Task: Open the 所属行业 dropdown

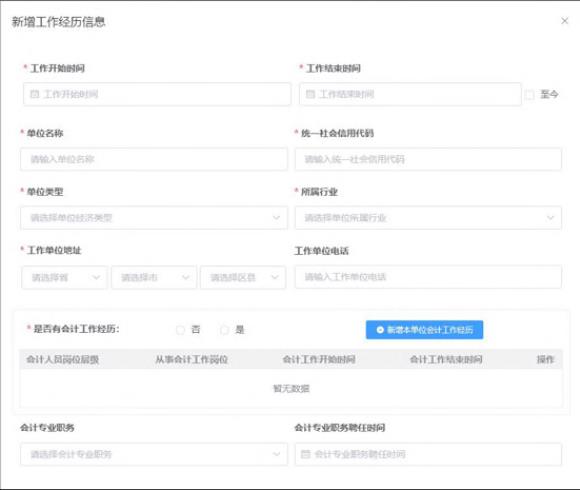Action: [x=428, y=217]
